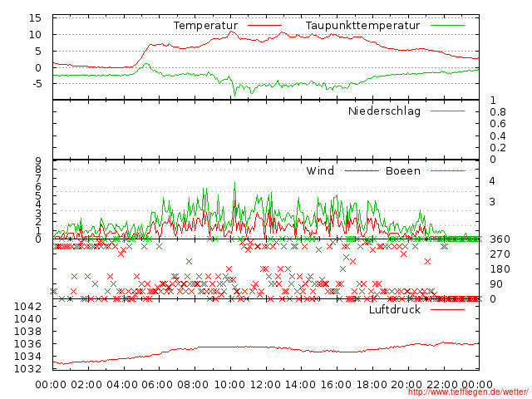The height and width of the screenshot is (399, 532).
Task: Click the 1038 pressure axis value
Action: pyautogui.click(x=27, y=332)
